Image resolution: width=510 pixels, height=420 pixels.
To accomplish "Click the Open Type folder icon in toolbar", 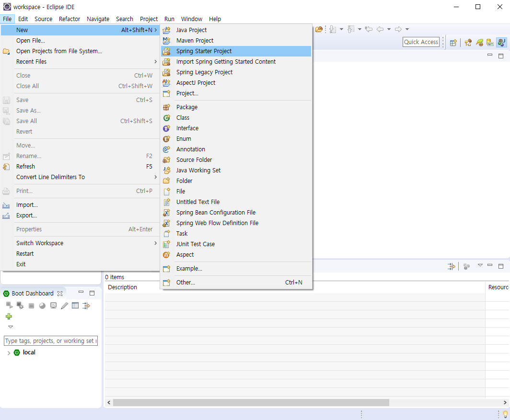I will tap(319, 29).
